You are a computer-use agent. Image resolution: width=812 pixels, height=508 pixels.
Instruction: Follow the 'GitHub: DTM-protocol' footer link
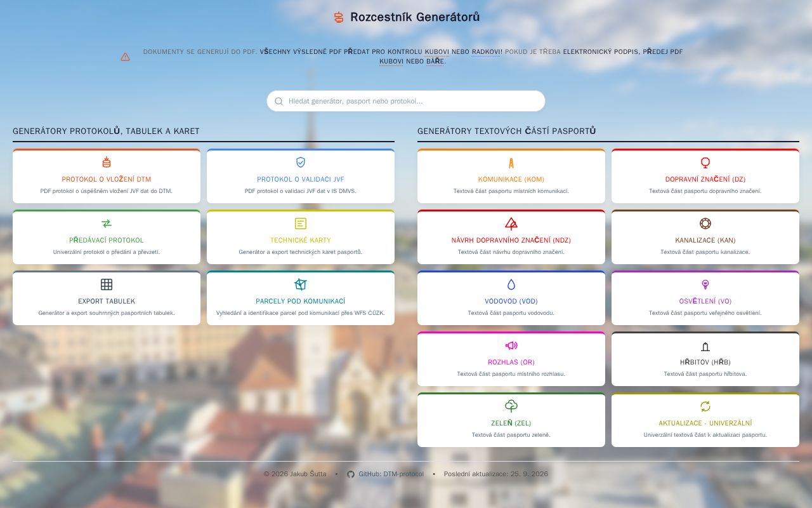pyautogui.click(x=391, y=474)
